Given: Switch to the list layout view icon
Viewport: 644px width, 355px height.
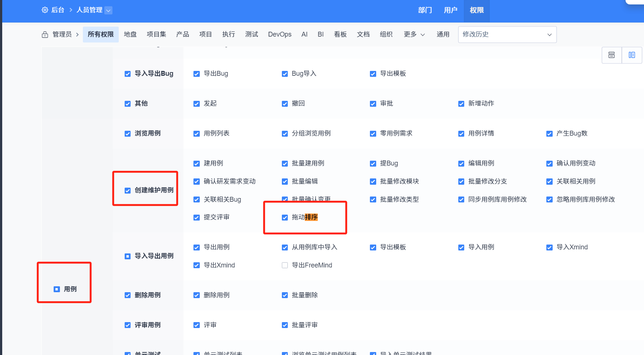Looking at the screenshot, I should [611, 55].
